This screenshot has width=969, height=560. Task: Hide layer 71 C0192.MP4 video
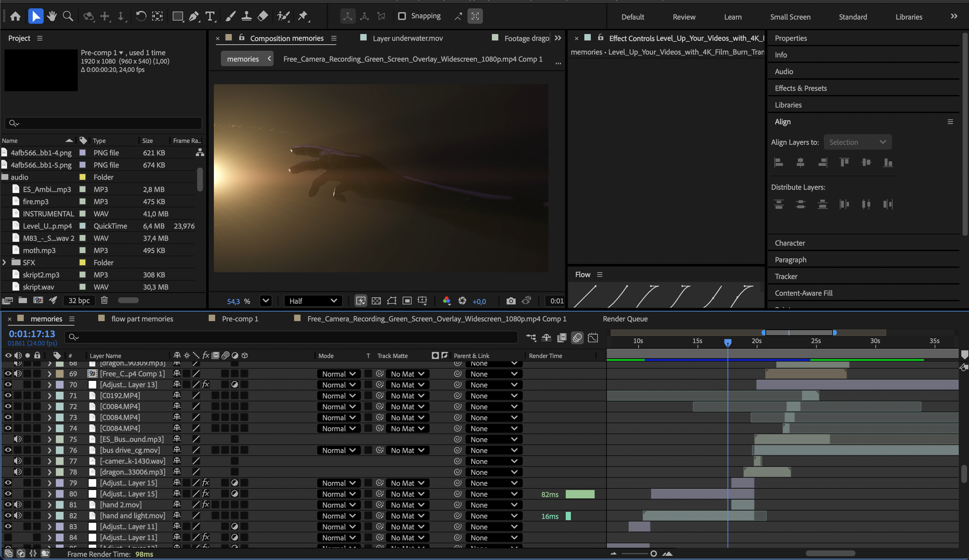pyautogui.click(x=8, y=395)
